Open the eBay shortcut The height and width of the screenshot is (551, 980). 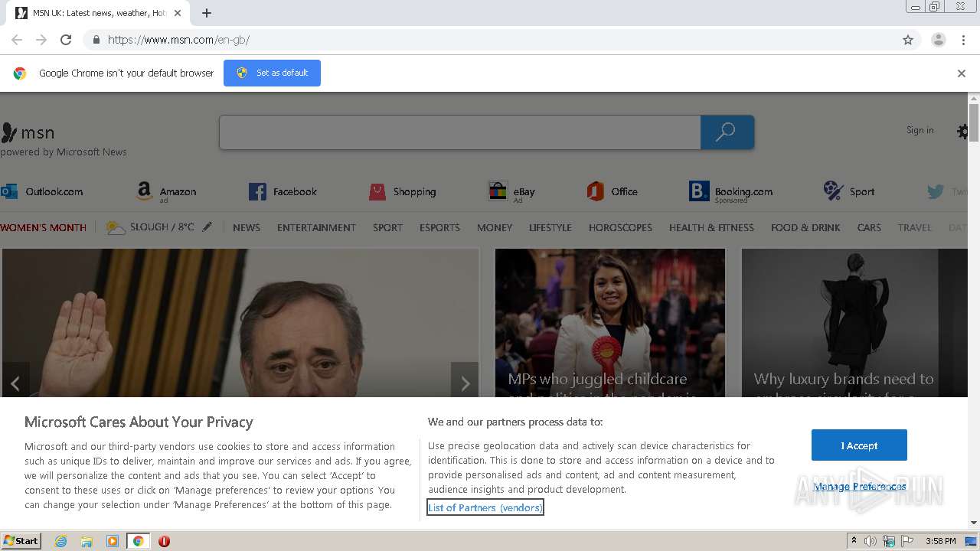click(511, 191)
